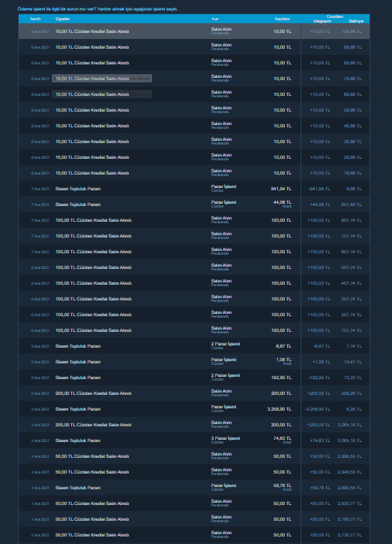Screen dimensions: 392x544
Task: Select the transaction row with 109,88 TL balance
Action: coord(194,31)
